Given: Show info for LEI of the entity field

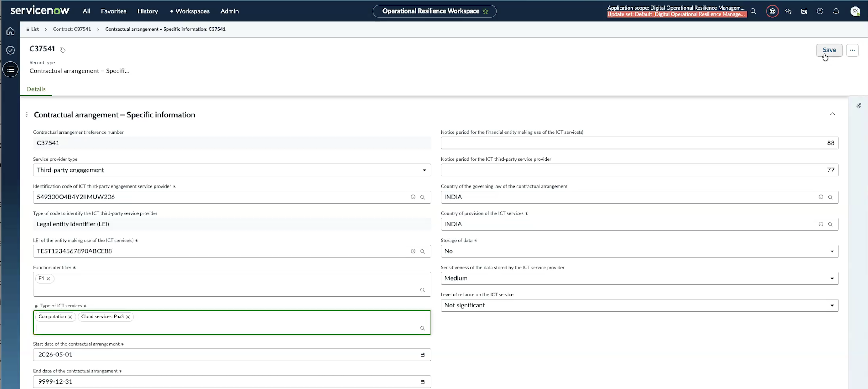Looking at the screenshot, I should [x=413, y=251].
